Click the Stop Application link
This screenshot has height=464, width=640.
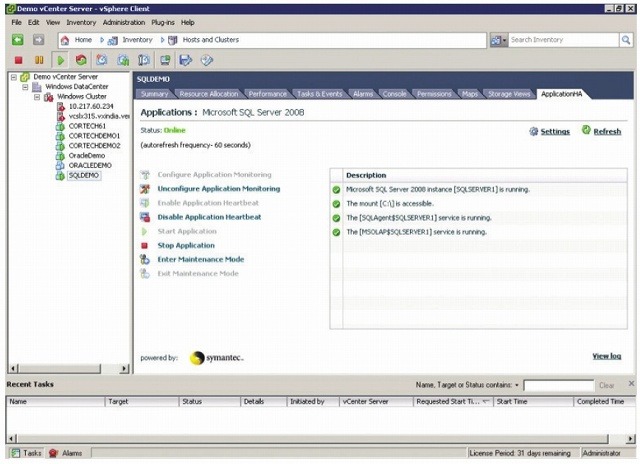point(186,246)
